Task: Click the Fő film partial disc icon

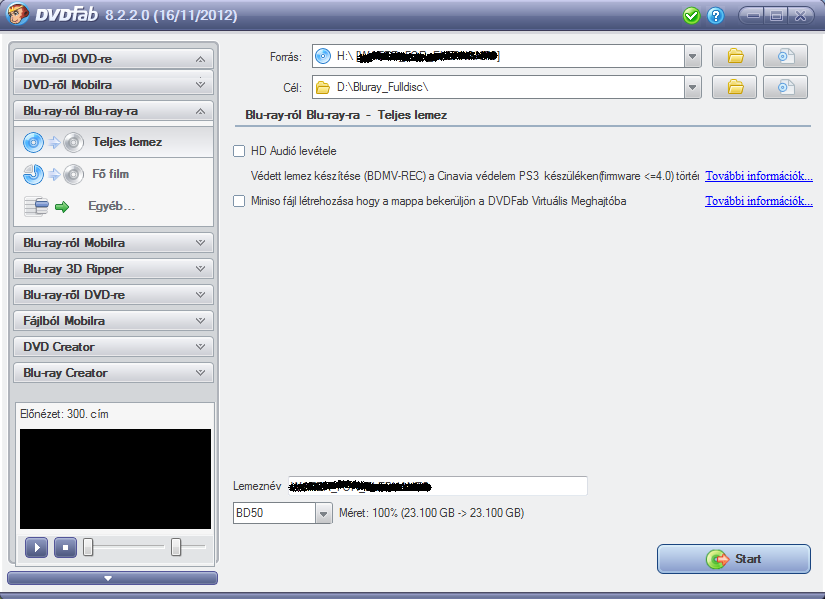Action: [53, 174]
